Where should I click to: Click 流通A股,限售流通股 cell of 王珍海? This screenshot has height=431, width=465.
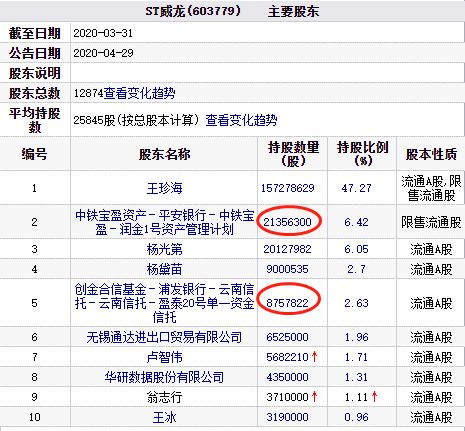pos(431,188)
